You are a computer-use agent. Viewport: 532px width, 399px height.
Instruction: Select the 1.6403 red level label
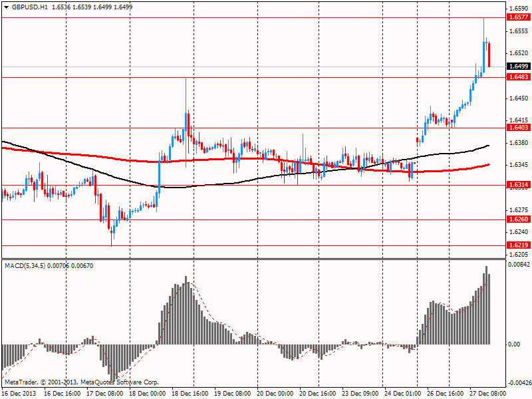519,128
